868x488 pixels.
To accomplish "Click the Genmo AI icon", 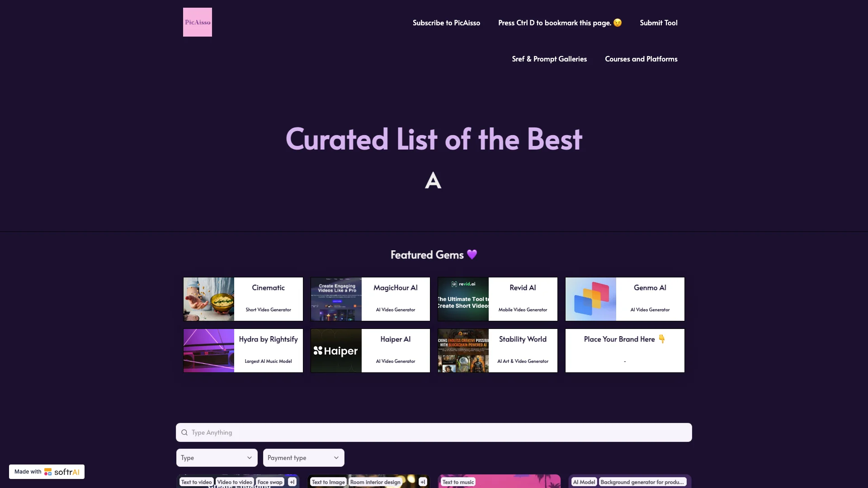I will point(590,299).
